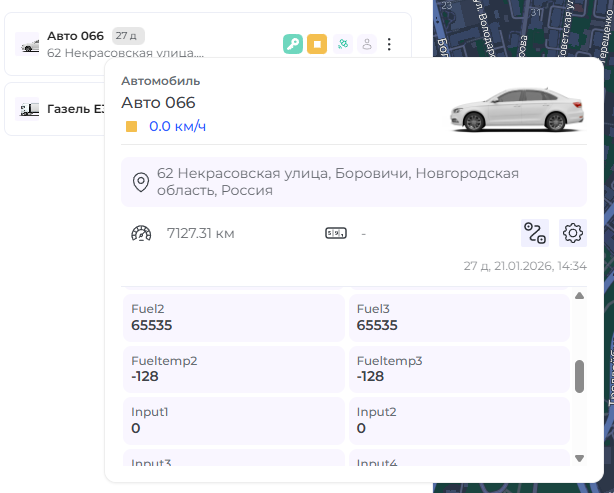Open the route track icon button
The height and width of the screenshot is (493, 614).
tap(535, 233)
